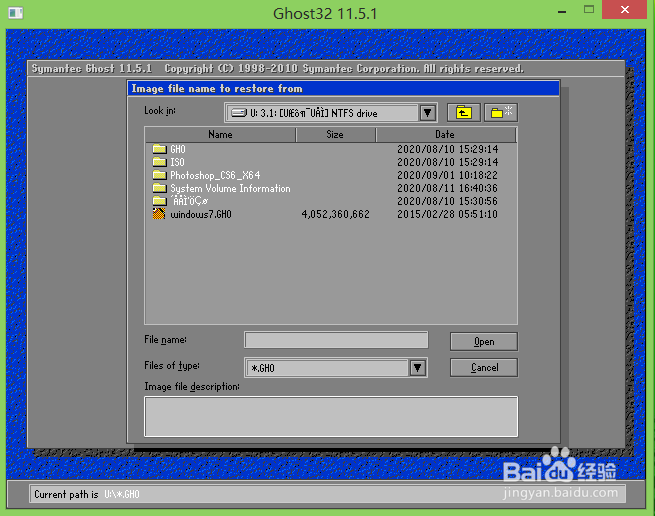The image size is (655, 516).
Task: Select System Volume Information folder name
Action: tap(230, 188)
